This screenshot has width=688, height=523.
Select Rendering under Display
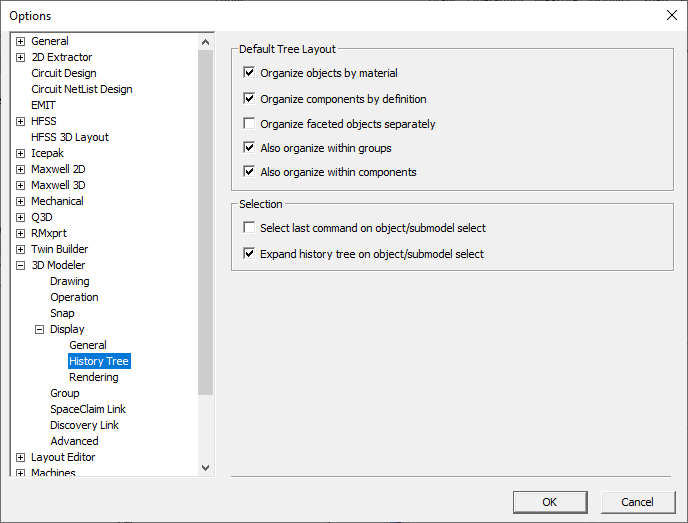click(94, 377)
